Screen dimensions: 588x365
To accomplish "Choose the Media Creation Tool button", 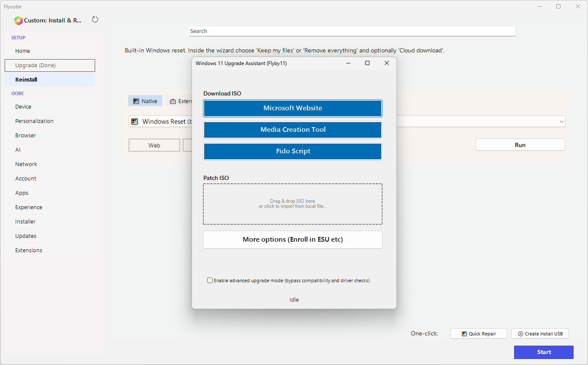I will point(293,130).
